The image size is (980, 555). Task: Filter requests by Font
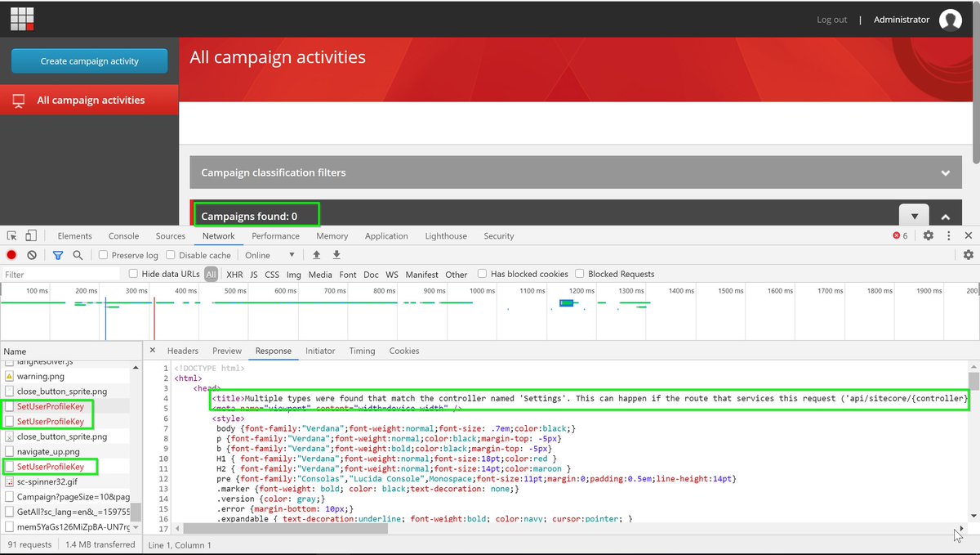pyautogui.click(x=348, y=275)
